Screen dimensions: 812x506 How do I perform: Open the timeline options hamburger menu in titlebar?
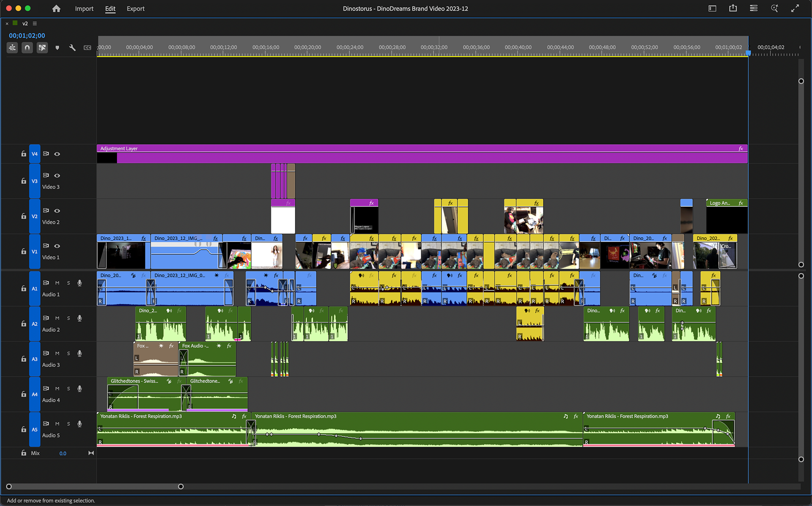tap(753, 8)
